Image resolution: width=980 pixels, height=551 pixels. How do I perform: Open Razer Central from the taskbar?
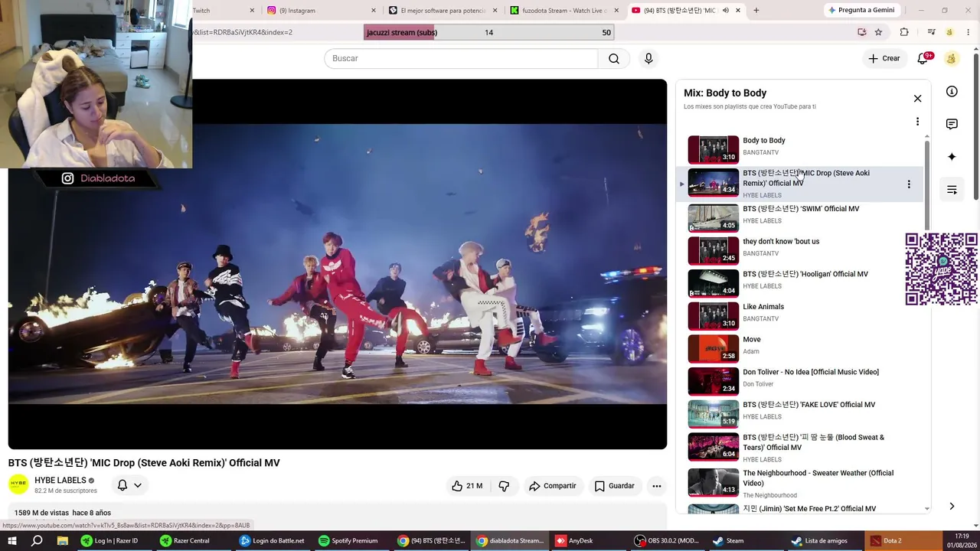click(x=191, y=540)
